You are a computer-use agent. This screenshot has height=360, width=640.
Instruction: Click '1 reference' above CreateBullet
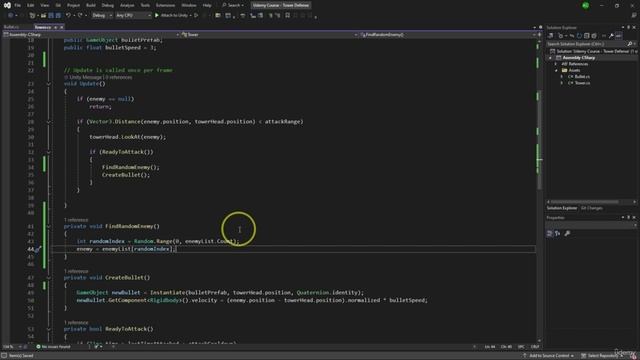(76, 271)
